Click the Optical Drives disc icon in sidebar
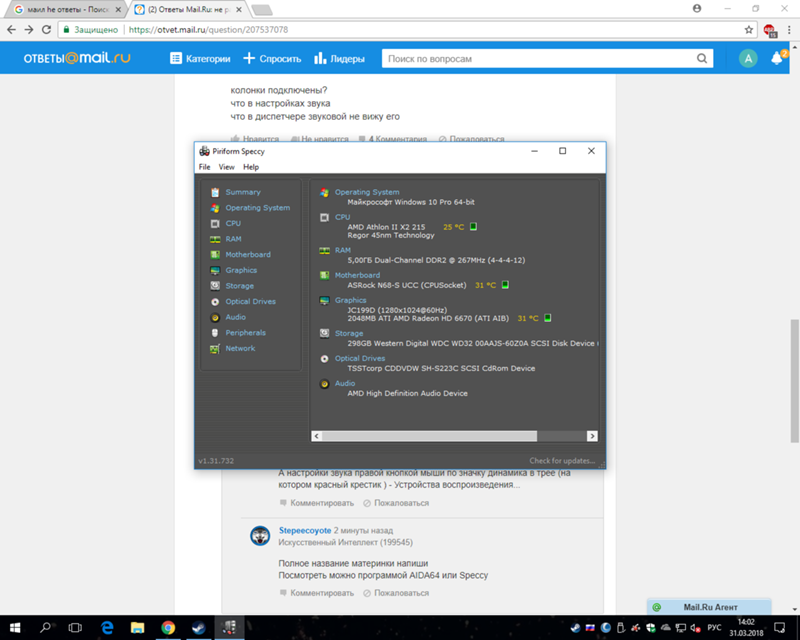800x640 pixels. [x=215, y=302]
